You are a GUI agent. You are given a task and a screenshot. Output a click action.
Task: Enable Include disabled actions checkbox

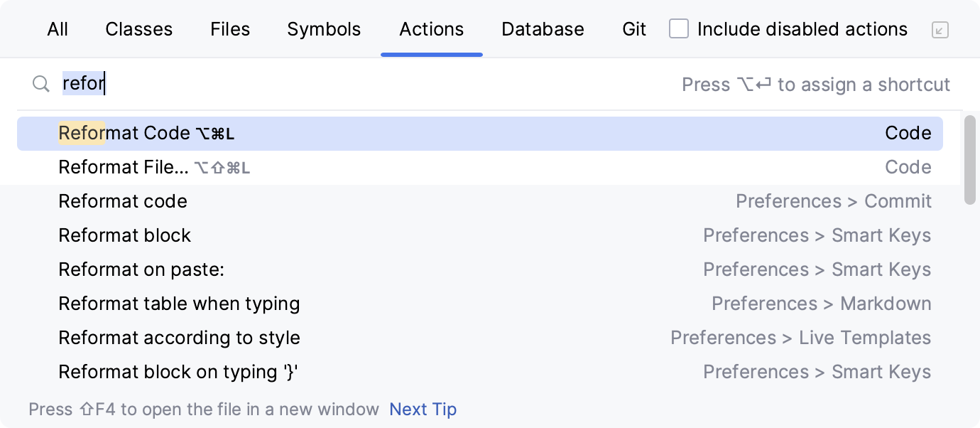tap(679, 29)
